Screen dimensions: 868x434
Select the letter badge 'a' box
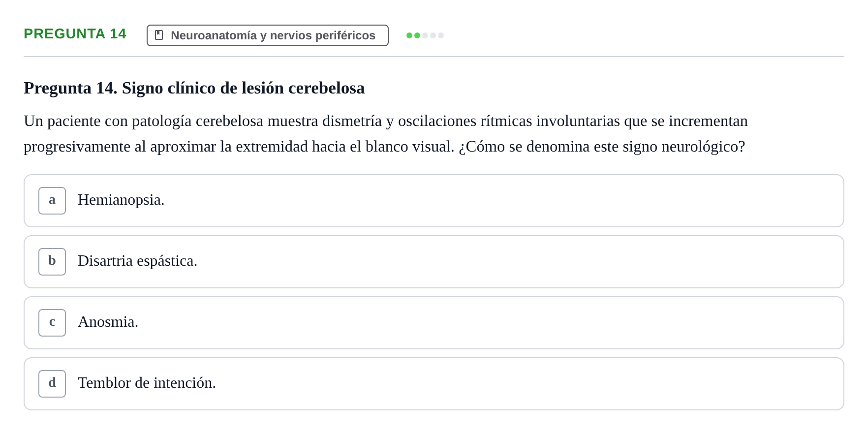click(52, 201)
